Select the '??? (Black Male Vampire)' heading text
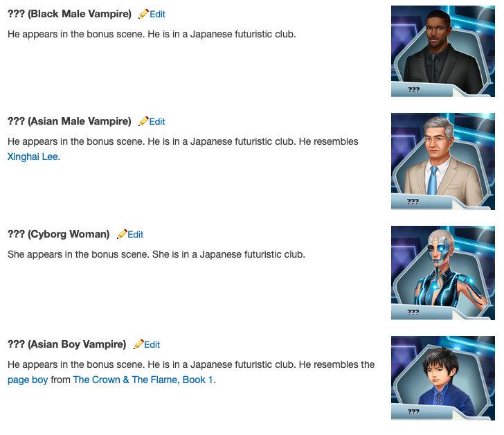The image size is (504, 435). click(69, 14)
